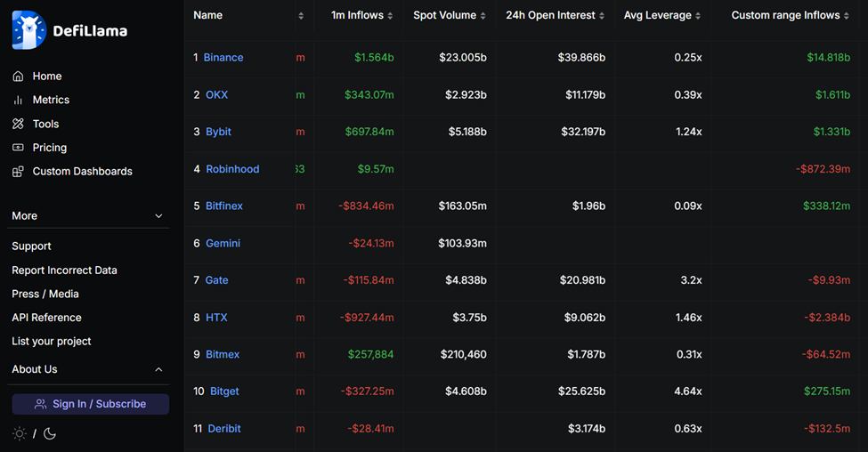This screenshot has width=868, height=452.
Task: Click the 24h Open Interest column header
Action: coord(550,16)
